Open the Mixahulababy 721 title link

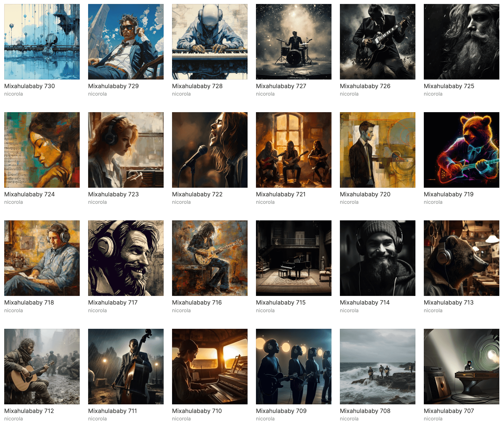tap(281, 194)
